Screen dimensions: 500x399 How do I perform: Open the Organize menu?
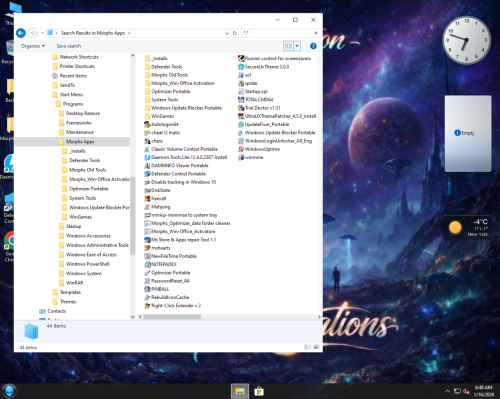pos(33,46)
